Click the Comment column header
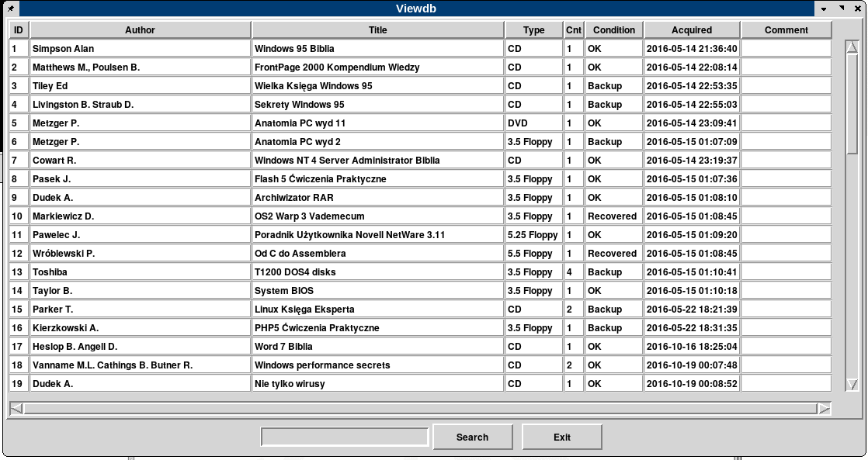 tap(786, 30)
